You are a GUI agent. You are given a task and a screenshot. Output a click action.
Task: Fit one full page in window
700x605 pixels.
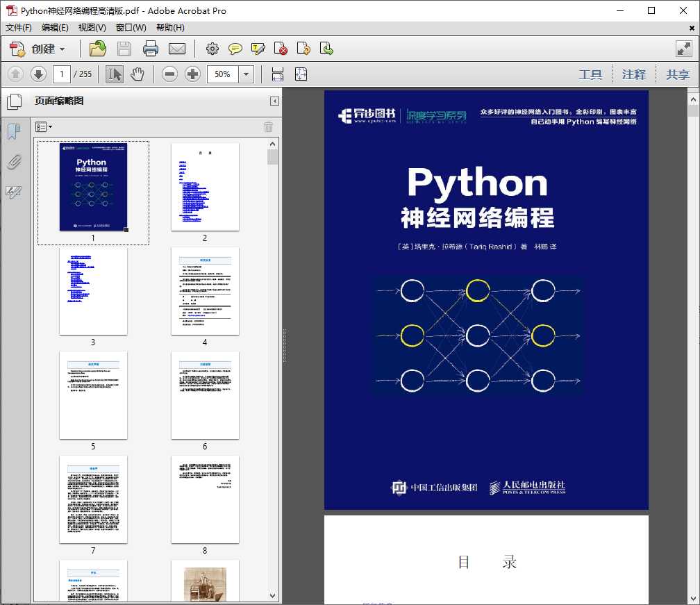tap(301, 74)
